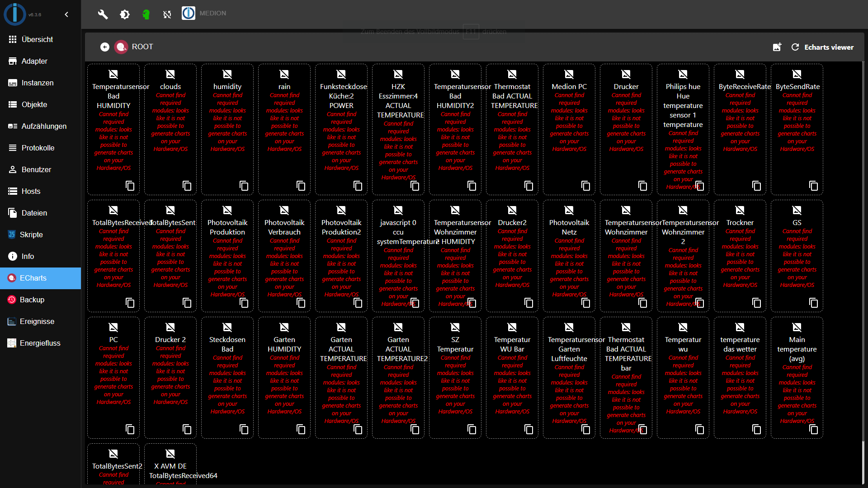Image resolution: width=868 pixels, height=488 pixels.
Task: Copy the Steckdosen Bad chart preset
Action: [x=244, y=429]
